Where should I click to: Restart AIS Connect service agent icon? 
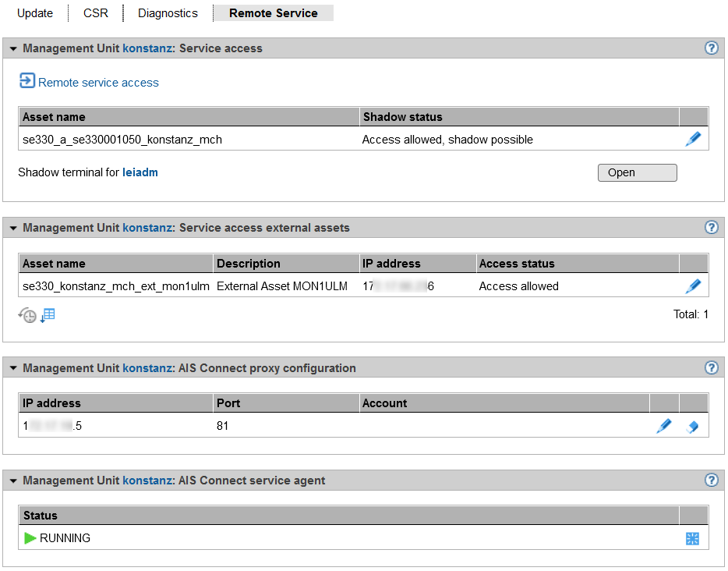click(692, 538)
